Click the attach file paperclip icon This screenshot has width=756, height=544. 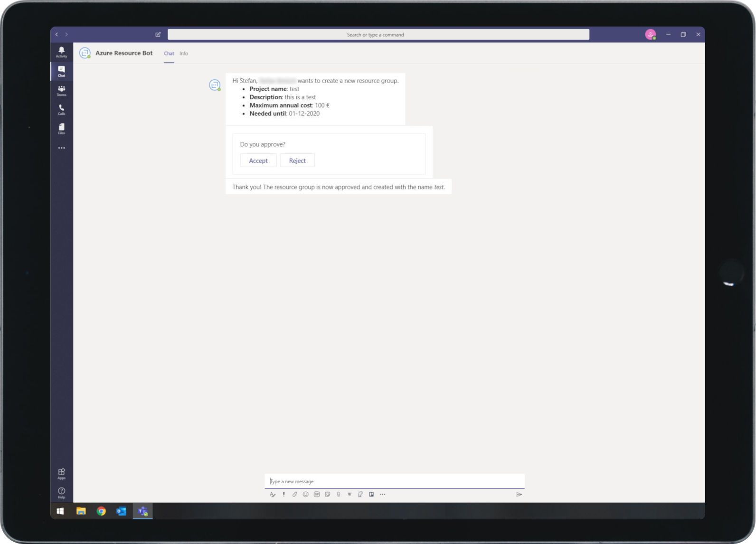(294, 494)
